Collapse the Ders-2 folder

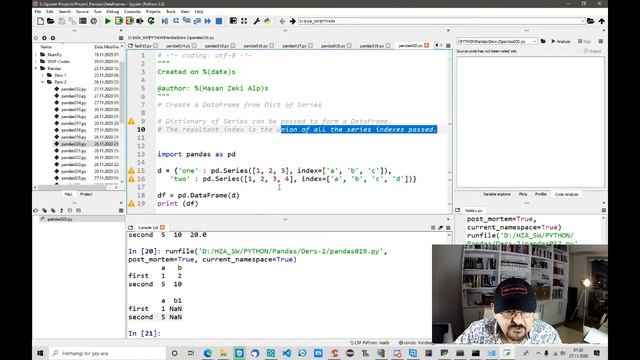pos(42,82)
